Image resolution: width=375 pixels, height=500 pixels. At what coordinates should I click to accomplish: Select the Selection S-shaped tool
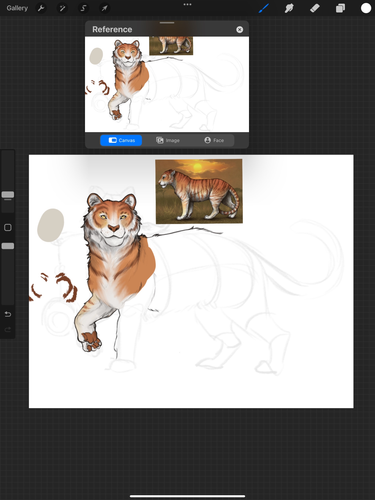click(x=83, y=8)
